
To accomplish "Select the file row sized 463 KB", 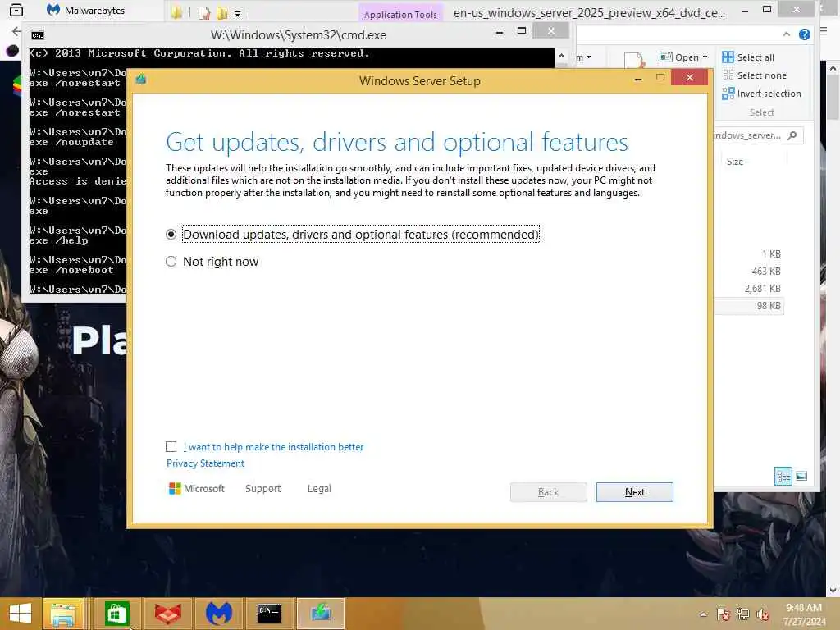I will (749, 271).
